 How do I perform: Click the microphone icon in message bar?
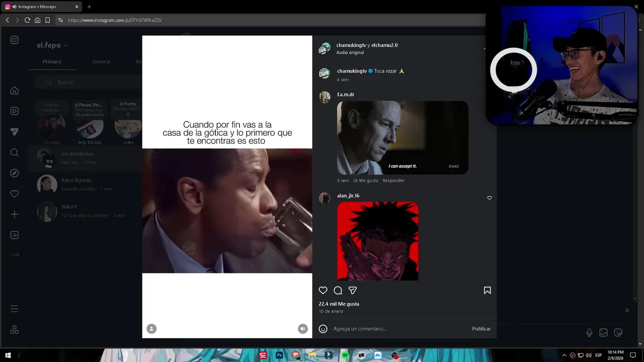[589, 332]
